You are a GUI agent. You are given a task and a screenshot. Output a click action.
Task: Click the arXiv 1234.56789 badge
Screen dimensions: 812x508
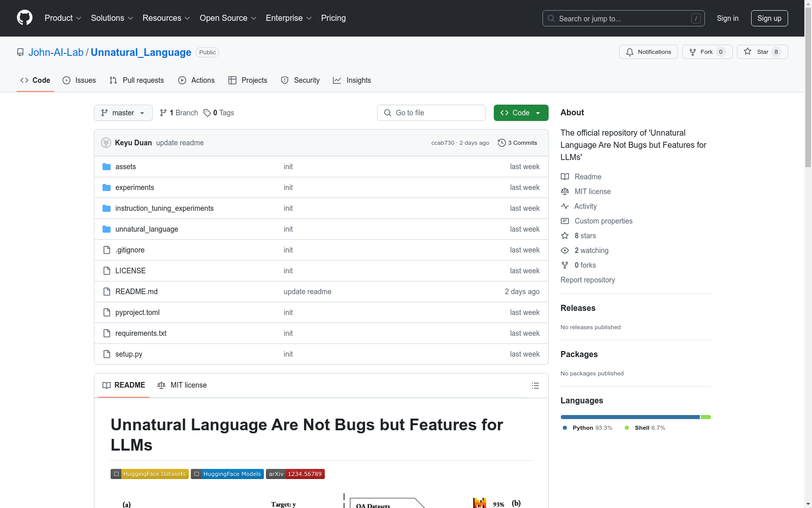point(295,474)
